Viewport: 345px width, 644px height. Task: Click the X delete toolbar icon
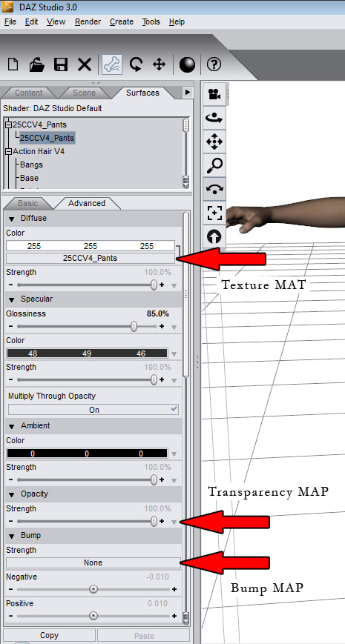85,65
